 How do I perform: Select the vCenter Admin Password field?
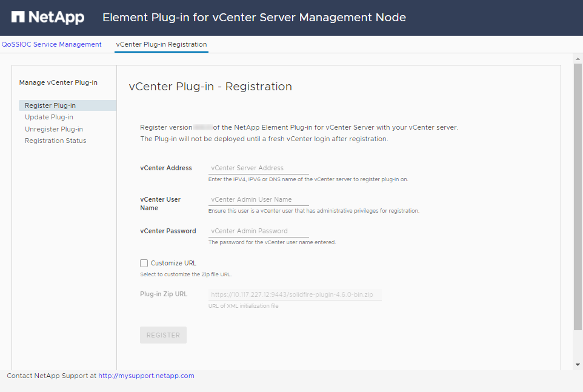point(259,231)
